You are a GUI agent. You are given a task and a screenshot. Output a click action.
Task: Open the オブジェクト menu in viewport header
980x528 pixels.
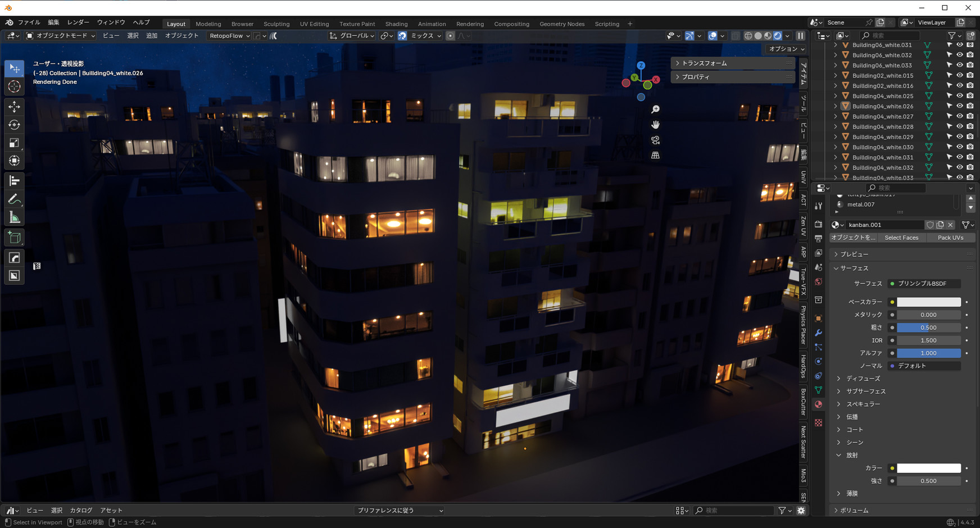pos(182,35)
